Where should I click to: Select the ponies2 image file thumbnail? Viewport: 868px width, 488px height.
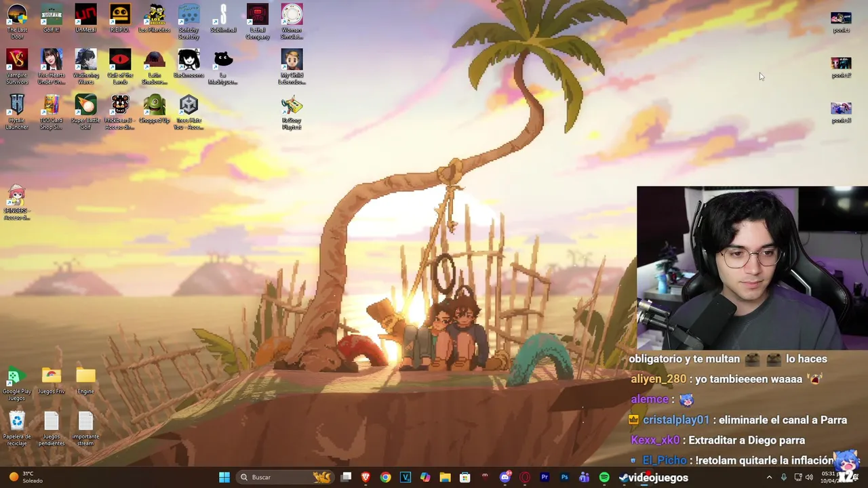[x=841, y=67]
